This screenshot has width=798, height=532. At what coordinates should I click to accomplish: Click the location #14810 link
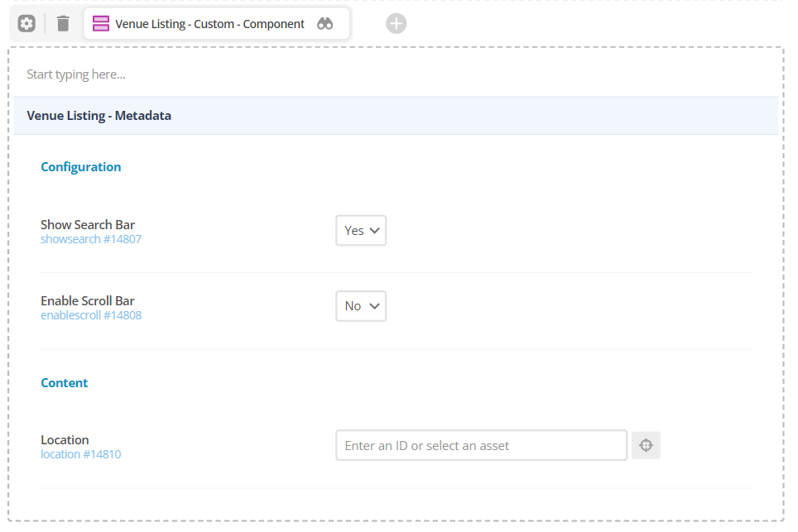coord(81,454)
